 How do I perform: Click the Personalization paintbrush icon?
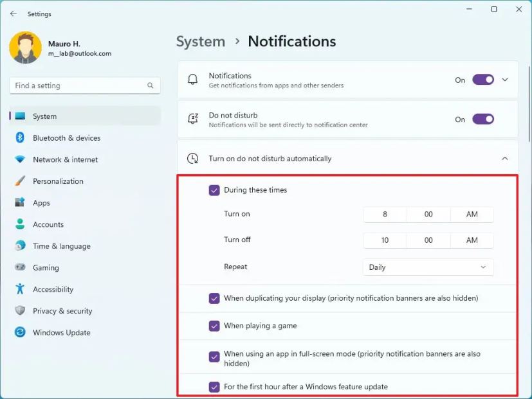tap(20, 181)
